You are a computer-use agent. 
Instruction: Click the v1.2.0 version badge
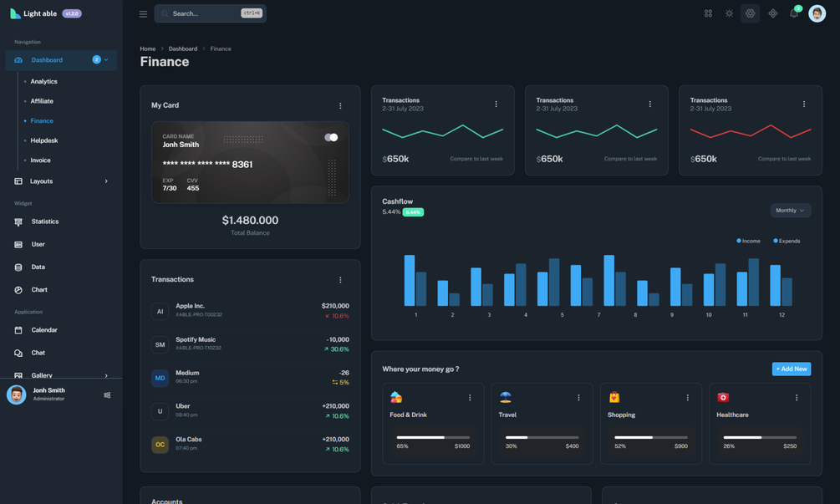coord(72,13)
